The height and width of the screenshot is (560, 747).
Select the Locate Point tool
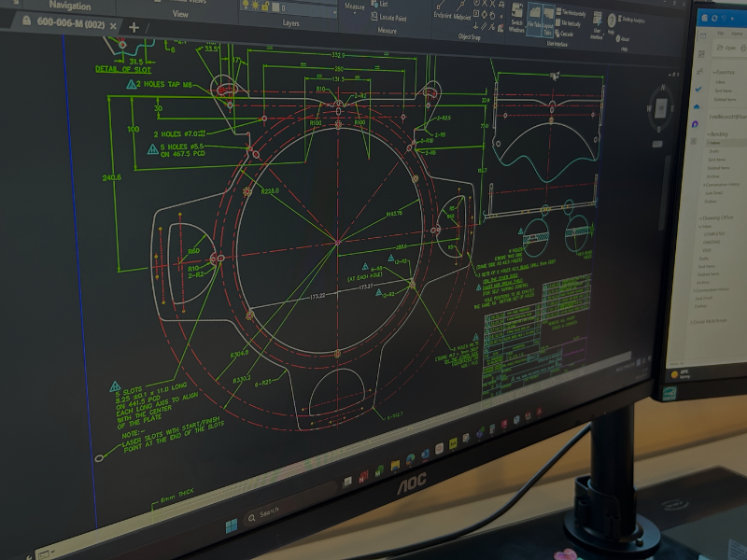point(390,16)
